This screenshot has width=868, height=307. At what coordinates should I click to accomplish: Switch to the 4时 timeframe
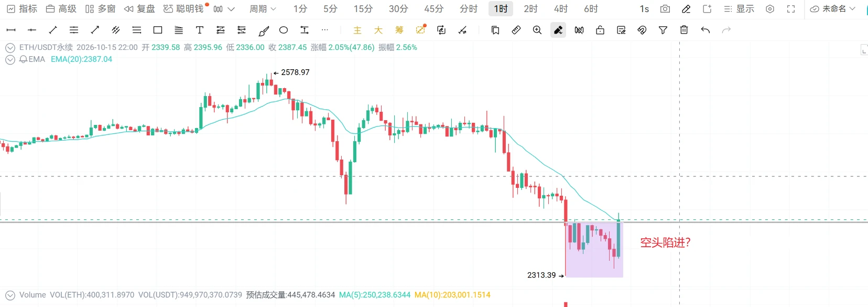[561, 9]
